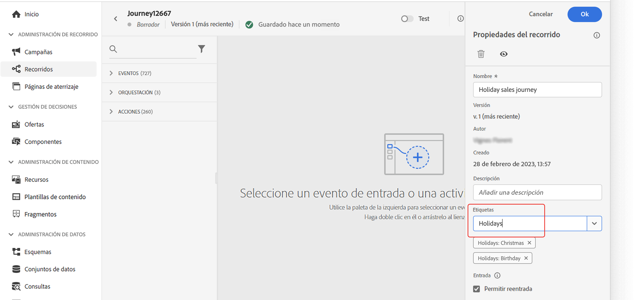Uncheck the Permitir reentrada checkbox
The image size is (644, 300).
pos(476,289)
